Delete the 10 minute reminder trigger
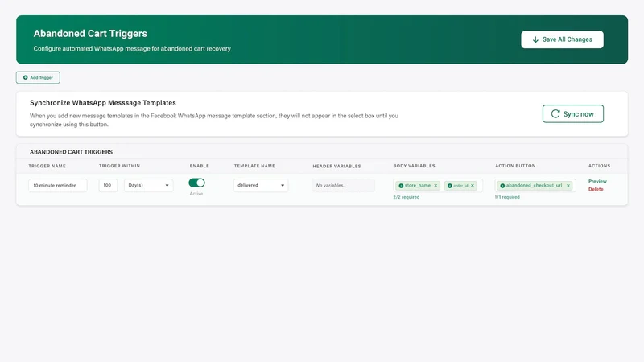Viewport: 644px width, 362px height. click(596, 189)
